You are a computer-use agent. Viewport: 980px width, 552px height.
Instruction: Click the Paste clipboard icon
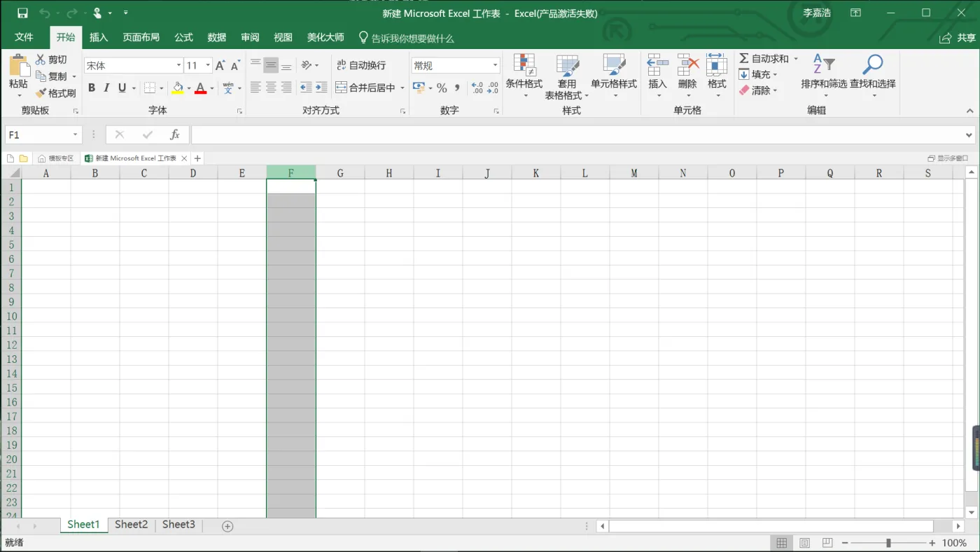[19, 67]
